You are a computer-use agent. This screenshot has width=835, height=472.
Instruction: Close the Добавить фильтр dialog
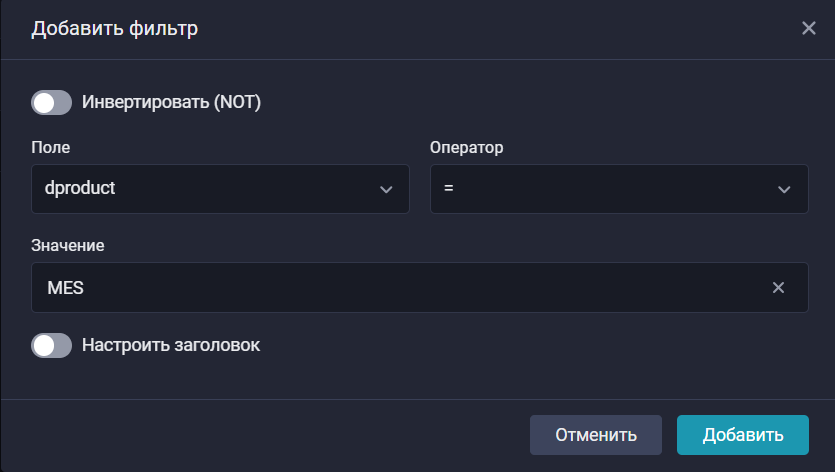(x=809, y=28)
